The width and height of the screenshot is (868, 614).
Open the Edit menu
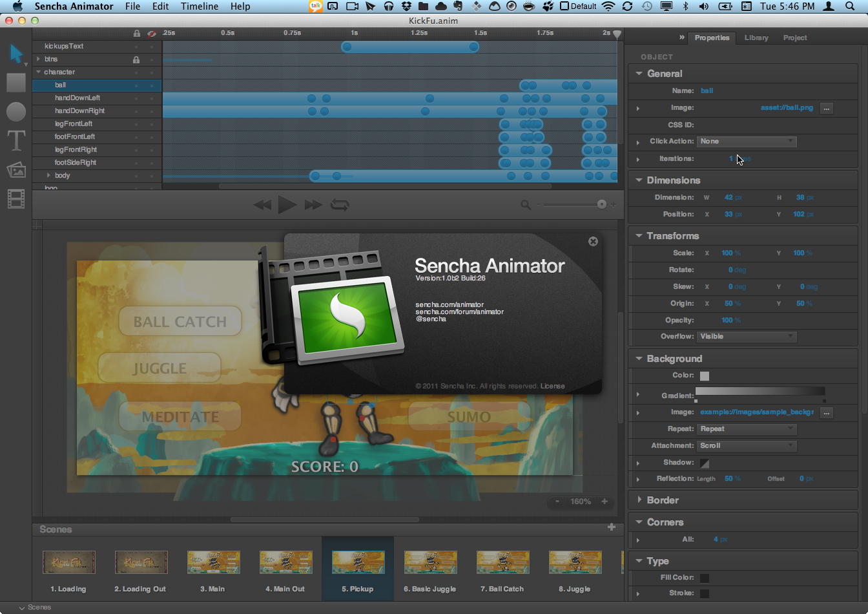pyautogui.click(x=161, y=6)
